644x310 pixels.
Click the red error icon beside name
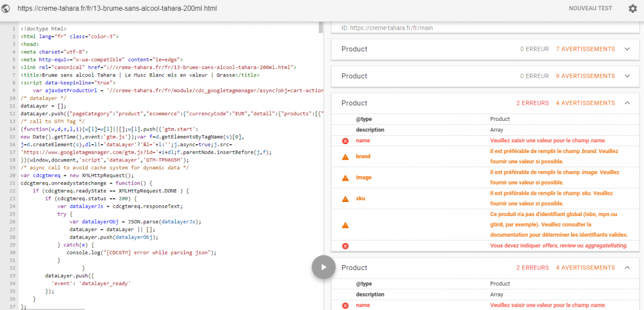pos(345,141)
